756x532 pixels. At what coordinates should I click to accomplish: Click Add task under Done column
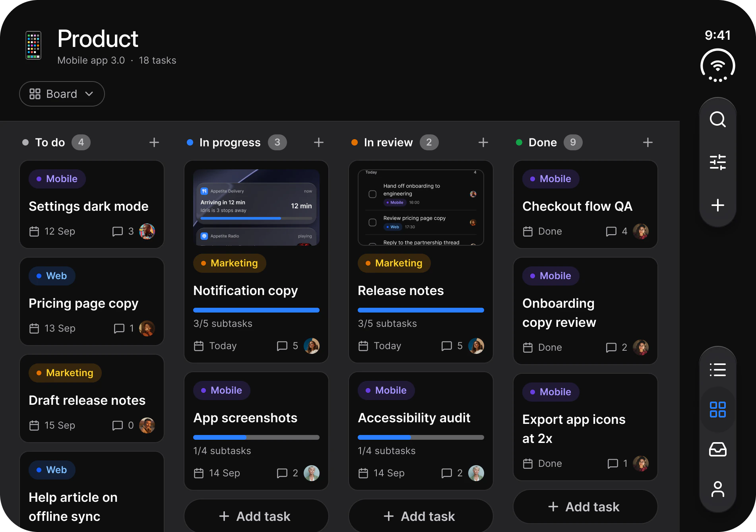pyautogui.click(x=585, y=507)
